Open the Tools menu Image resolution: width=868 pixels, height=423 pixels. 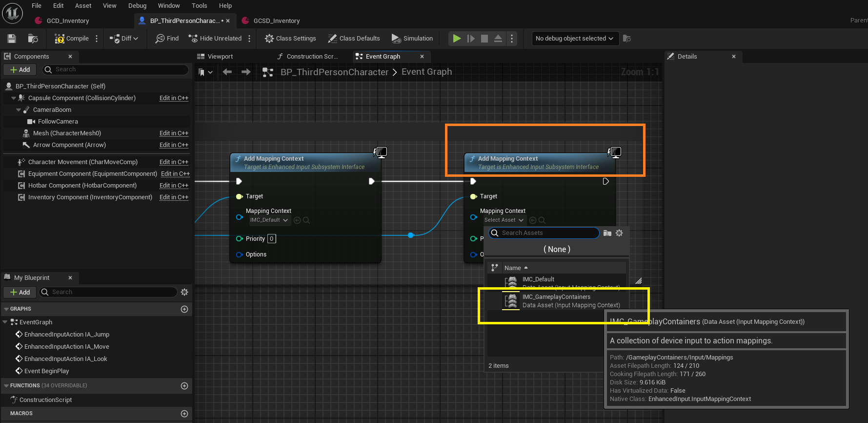[x=199, y=6]
